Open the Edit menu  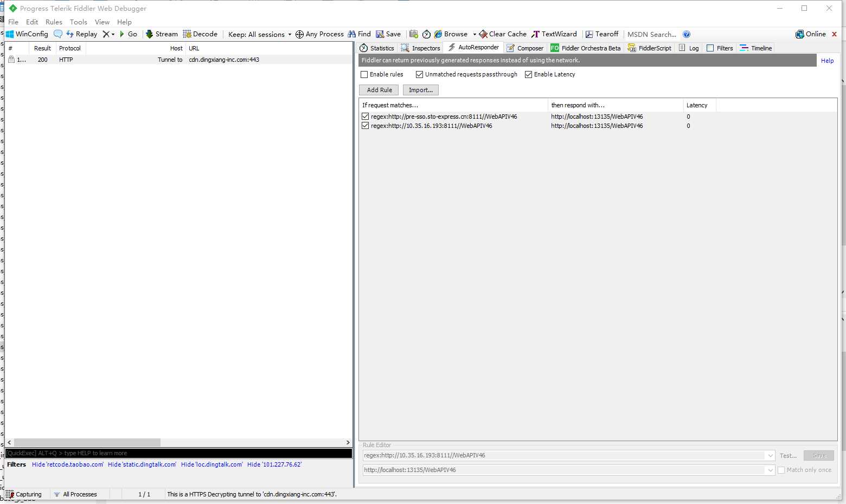click(x=32, y=22)
